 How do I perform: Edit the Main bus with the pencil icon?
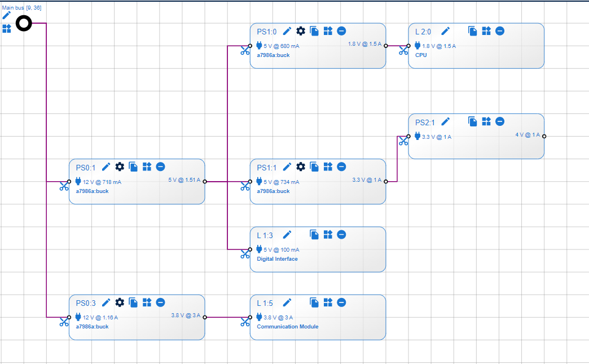6,16
